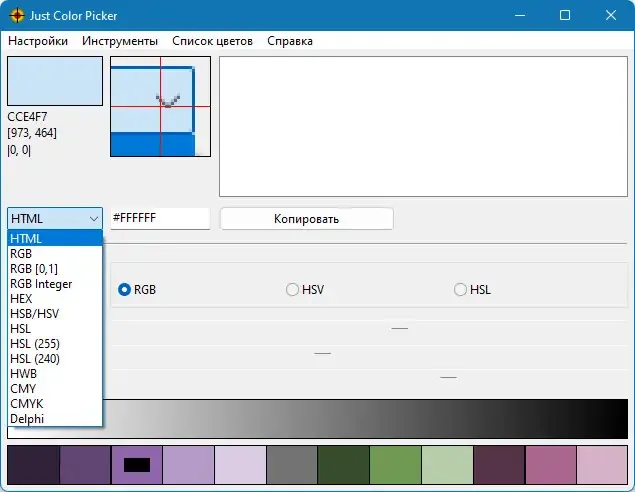Click the CCE4F7 hex value text
The image size is (635, 492).
27,117
